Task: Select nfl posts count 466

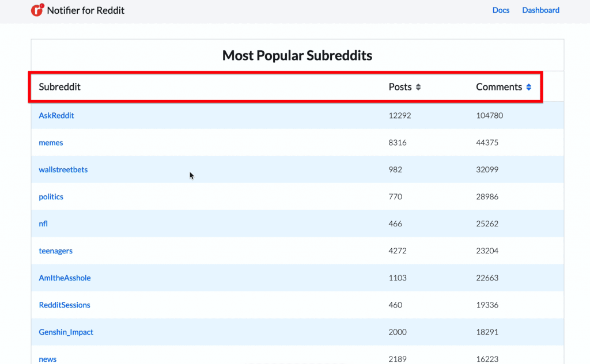Action: 395,223
